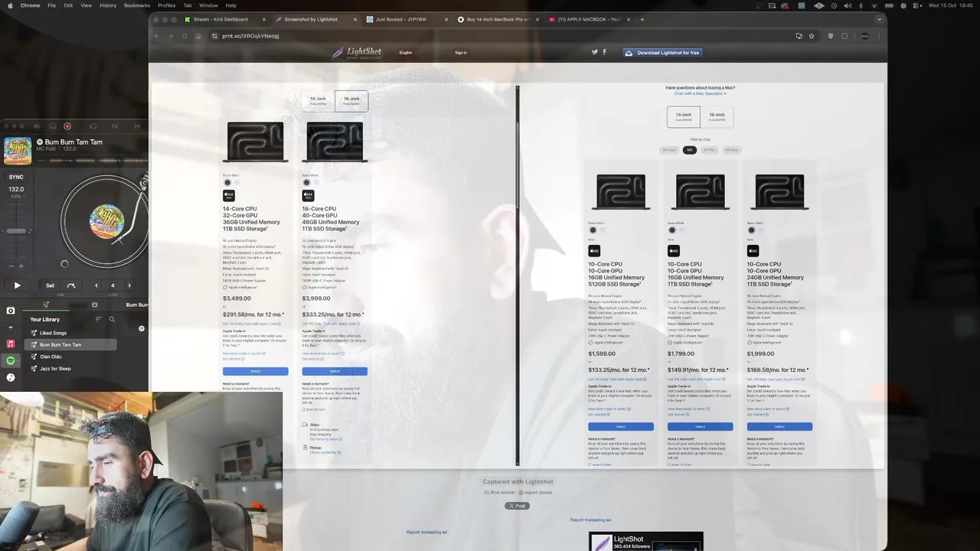Open the Profiles menu

point(166,5)
